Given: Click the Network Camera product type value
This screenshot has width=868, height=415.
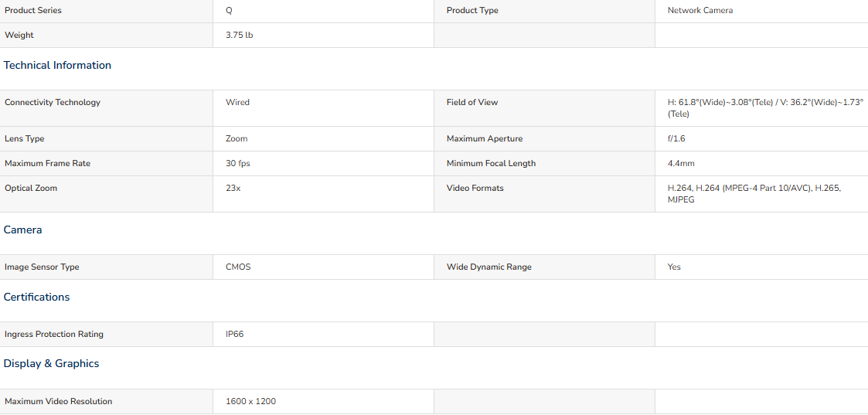Looking at the screenshot, I should pos(700,11).
